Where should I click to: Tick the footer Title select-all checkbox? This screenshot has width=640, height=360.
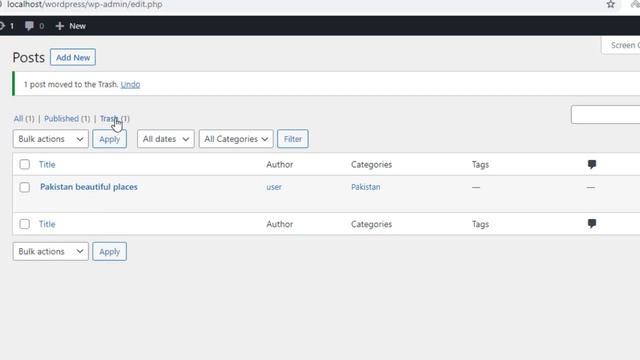(x=24, y=224)
